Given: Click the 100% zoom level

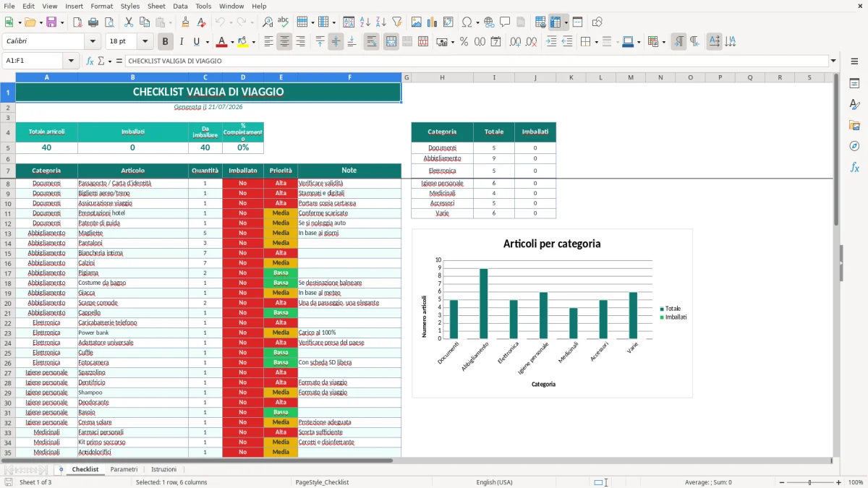Looking at the screenshot, I should (x=856, y=482).
